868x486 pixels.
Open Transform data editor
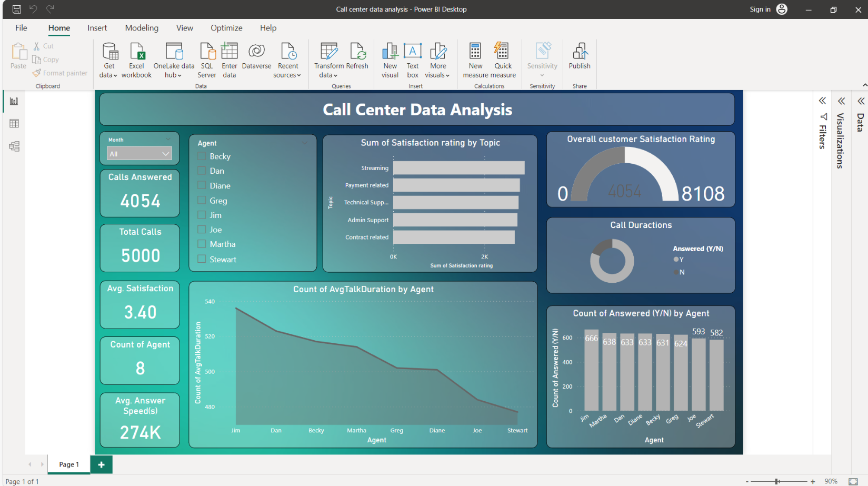click(x=328, y=59)
